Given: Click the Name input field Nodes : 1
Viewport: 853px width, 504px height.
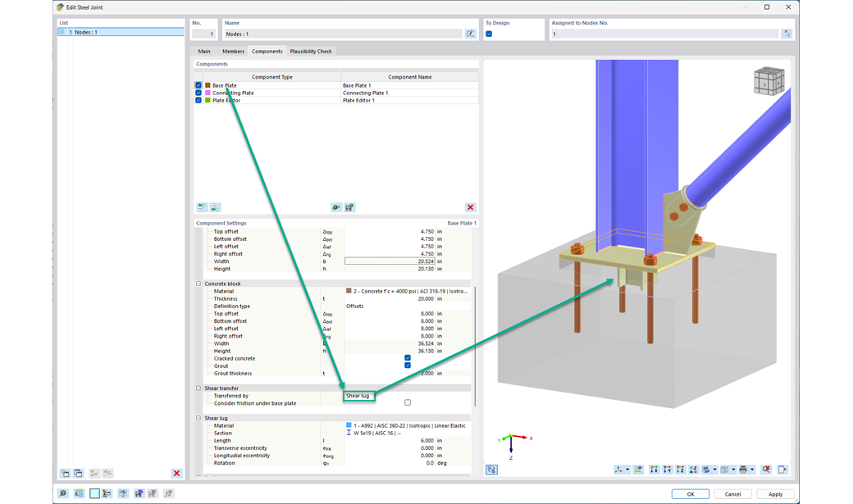Looking at the screenshot, I should pyautogui.click(x=343, y=34).
